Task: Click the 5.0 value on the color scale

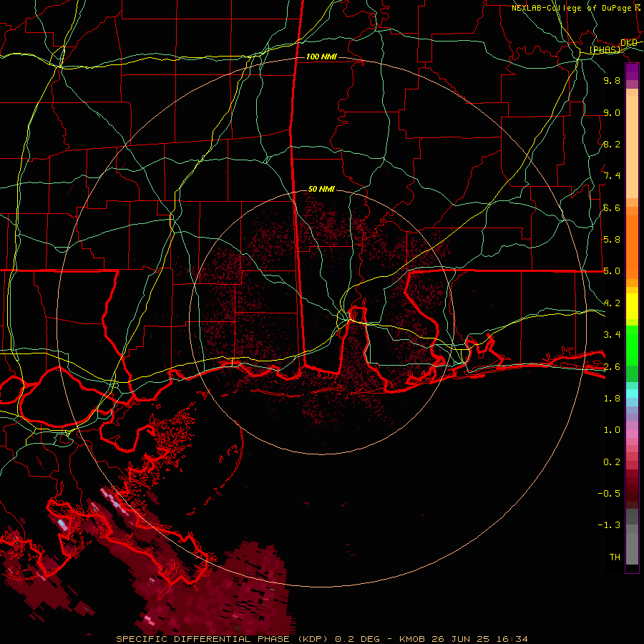Action: [x=612, y=271]
